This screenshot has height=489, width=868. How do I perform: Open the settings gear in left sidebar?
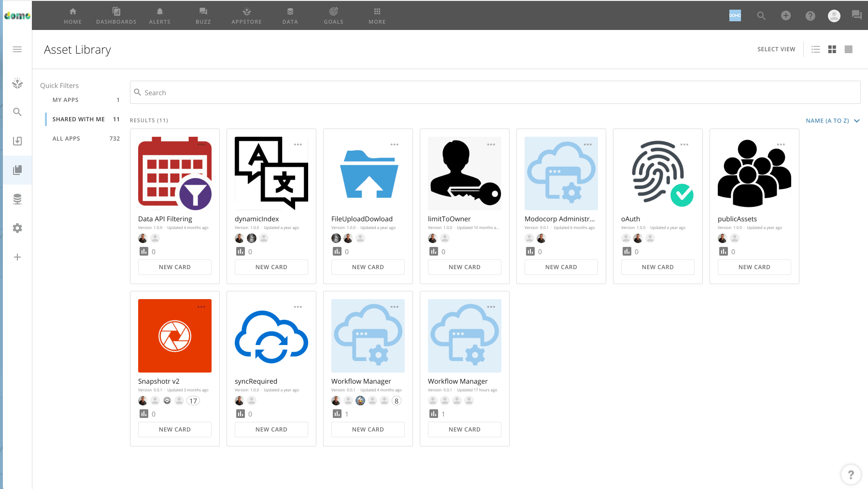click(17, 228)
